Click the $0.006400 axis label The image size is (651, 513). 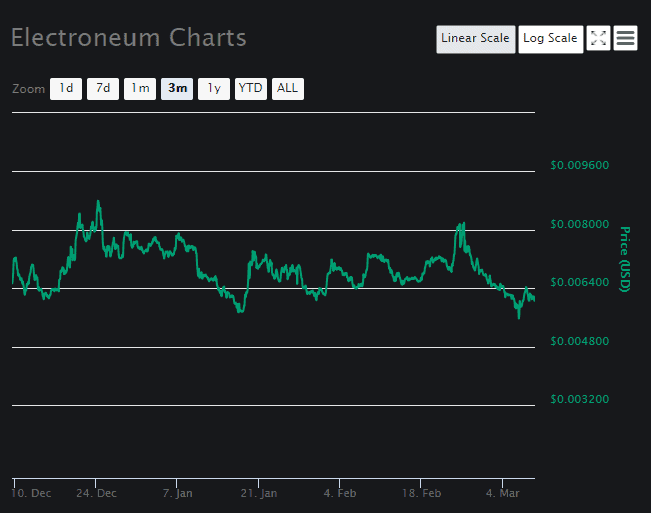coord(580,282)
